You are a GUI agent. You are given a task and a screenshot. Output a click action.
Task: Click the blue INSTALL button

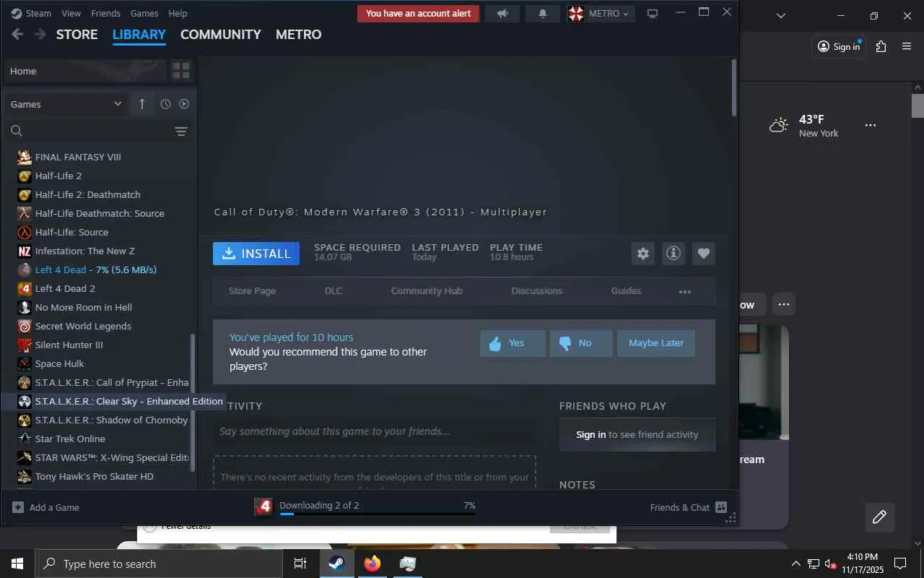pyautogui.click(x=256, y=254)
